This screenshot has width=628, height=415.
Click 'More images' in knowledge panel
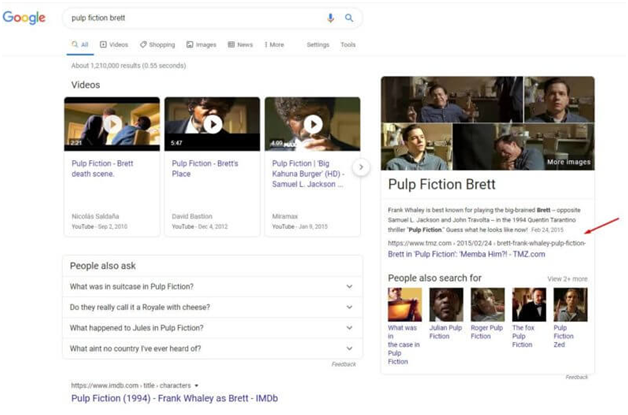(569, 162)
